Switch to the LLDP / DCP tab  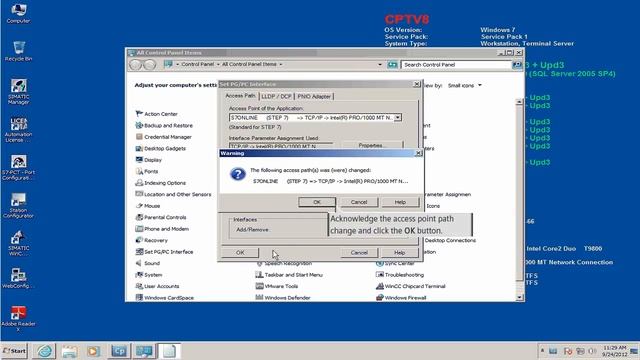[276, 96]
